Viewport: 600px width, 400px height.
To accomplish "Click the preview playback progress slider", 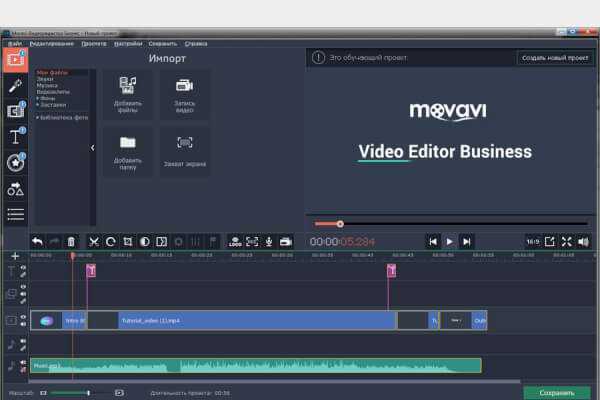I will point(451,224).
